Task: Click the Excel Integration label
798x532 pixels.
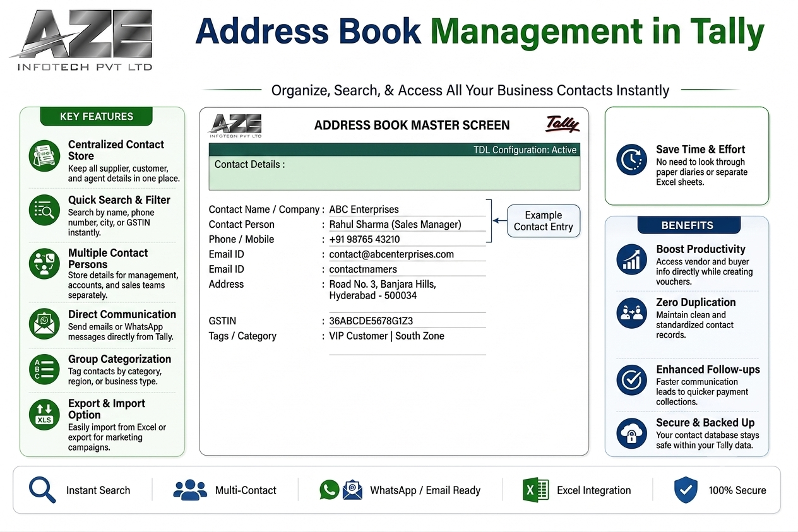Action: (593, 490)
